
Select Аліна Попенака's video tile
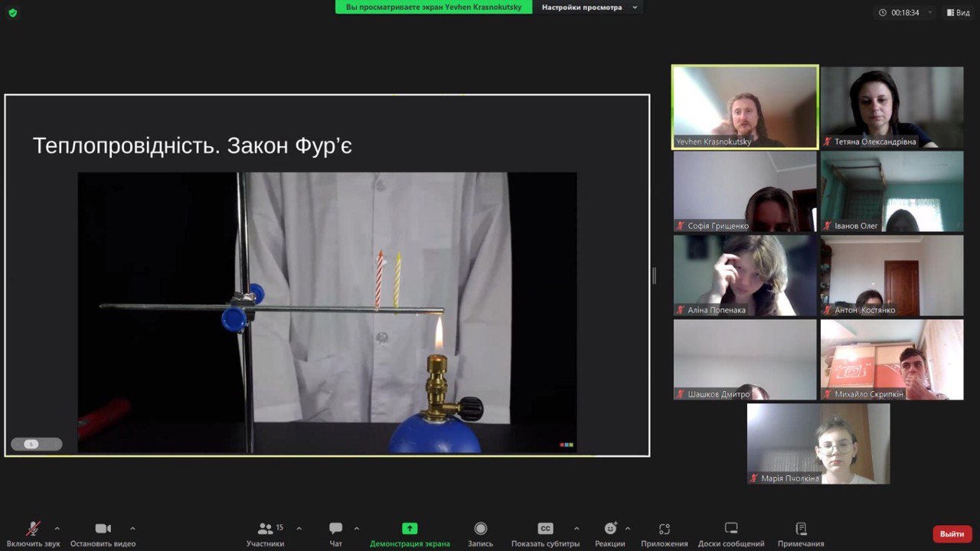[x=745, y=275]
